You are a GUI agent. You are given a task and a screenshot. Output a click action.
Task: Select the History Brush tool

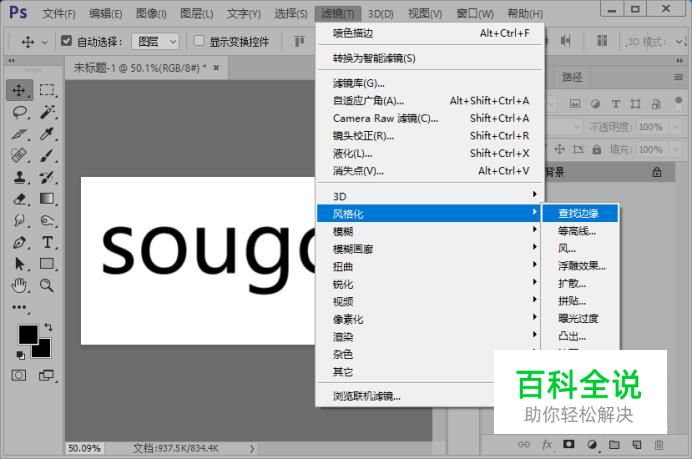(x=47, y=177)
